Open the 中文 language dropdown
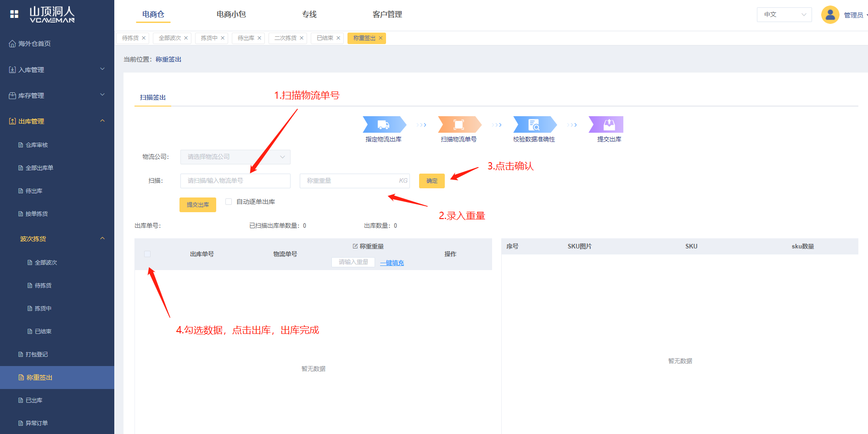The image size is (868, 434). point(784,15)
